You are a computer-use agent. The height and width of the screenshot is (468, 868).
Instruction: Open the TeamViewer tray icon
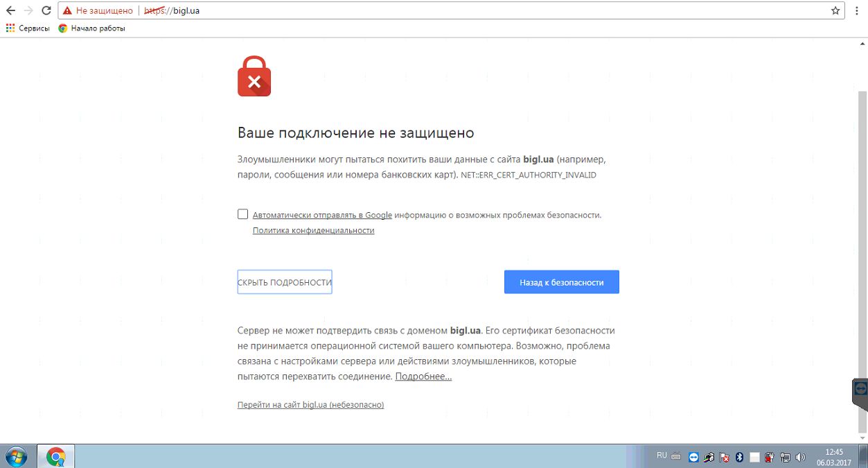tap(694, 457)
